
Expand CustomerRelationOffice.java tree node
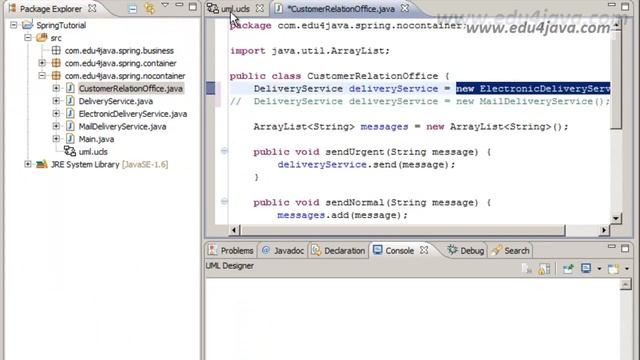tap(56, 89)
